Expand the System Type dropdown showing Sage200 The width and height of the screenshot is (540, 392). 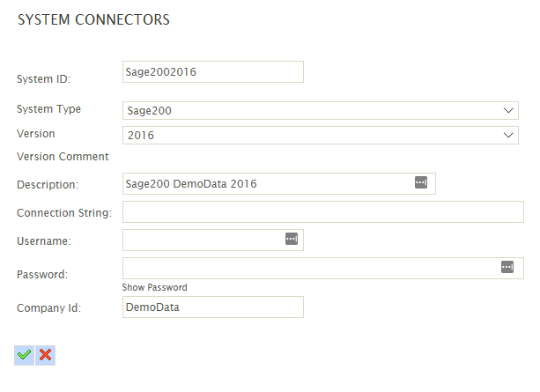click(320, 110)
